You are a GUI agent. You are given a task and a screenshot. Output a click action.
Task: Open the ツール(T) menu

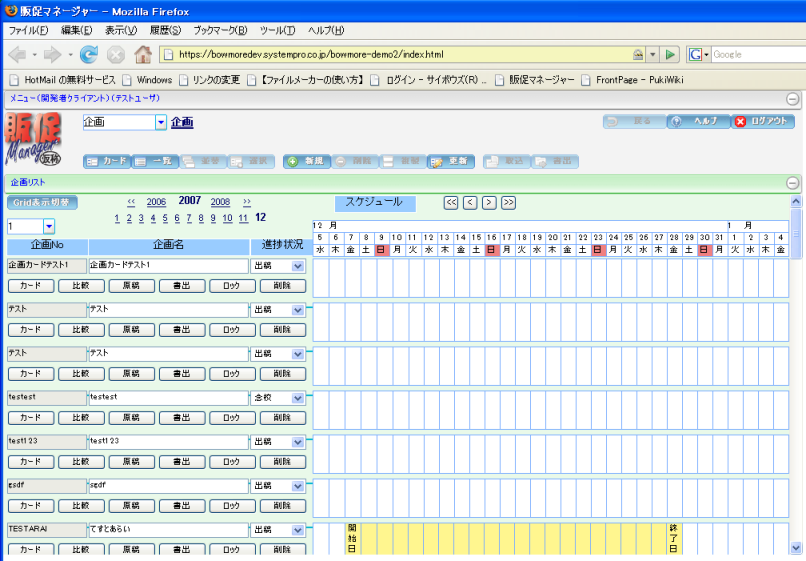pyautogui.click(x=277, y=30)
